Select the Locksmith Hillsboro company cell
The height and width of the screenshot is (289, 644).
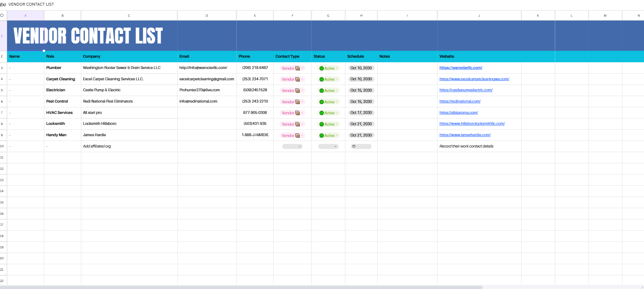pos(129,124)
